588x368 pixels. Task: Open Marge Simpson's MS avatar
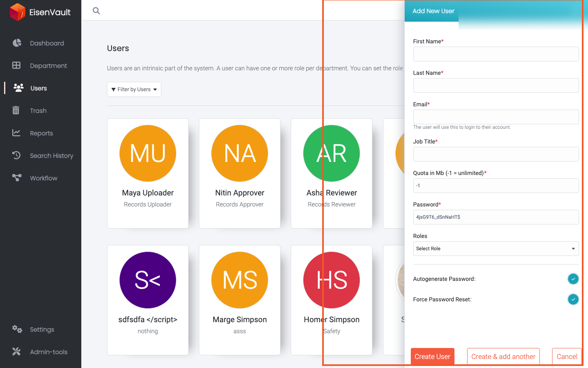[240, 280]
